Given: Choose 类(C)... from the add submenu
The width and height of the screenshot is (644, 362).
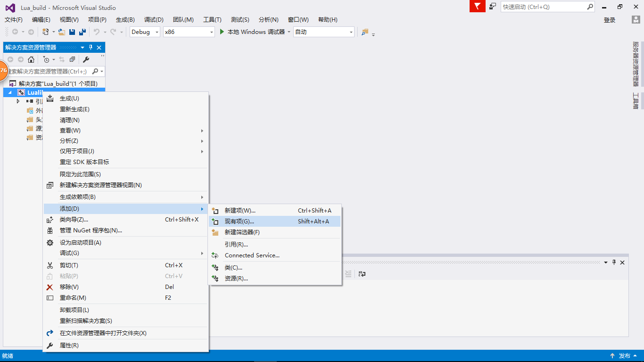Looking at the screenshot, I should (x=274, y=268).
